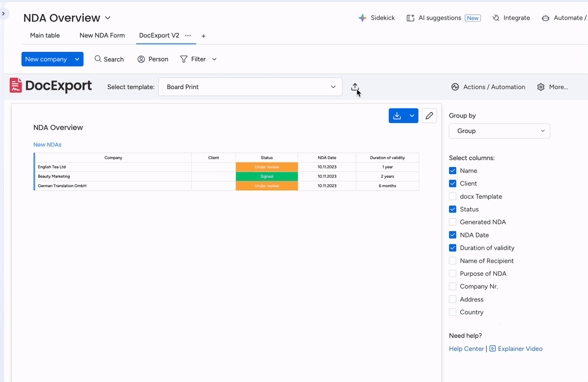Uncheck the Client column checkbox
The image size is (588, 382).
coord(453,184)
